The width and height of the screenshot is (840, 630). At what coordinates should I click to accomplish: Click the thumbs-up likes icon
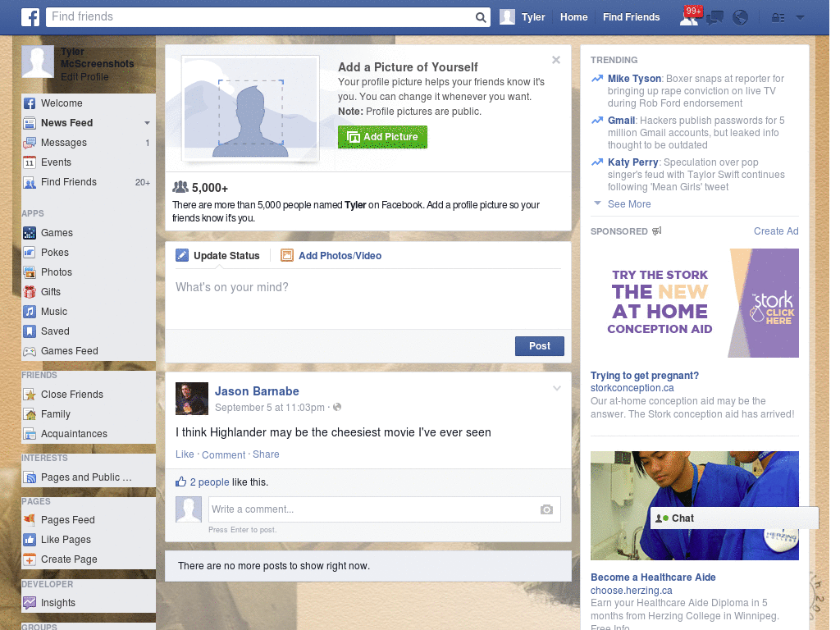[181, 482]
